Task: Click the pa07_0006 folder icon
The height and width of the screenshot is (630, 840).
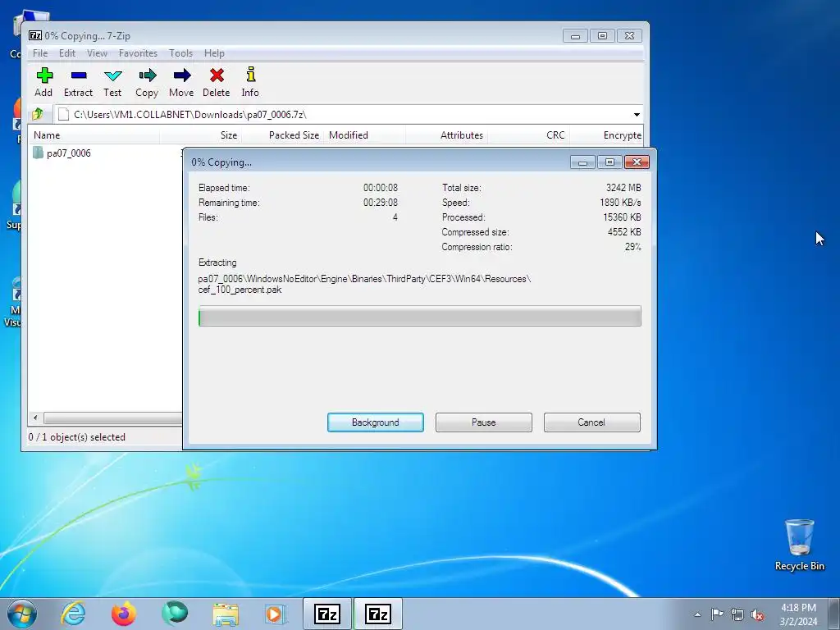Action: click(38, 153)
